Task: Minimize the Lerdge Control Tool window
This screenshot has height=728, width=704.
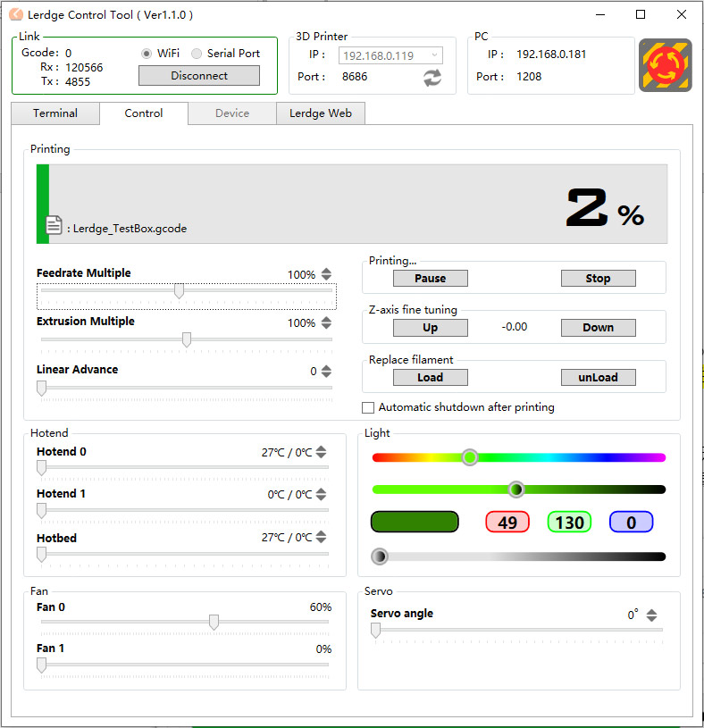Action: (x=600, y=15)
